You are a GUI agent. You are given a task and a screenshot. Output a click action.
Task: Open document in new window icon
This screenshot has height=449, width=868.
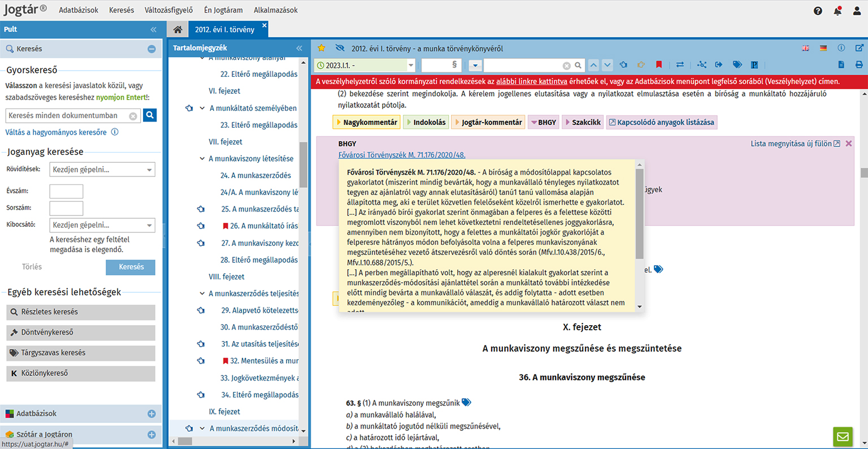point(859,49)
